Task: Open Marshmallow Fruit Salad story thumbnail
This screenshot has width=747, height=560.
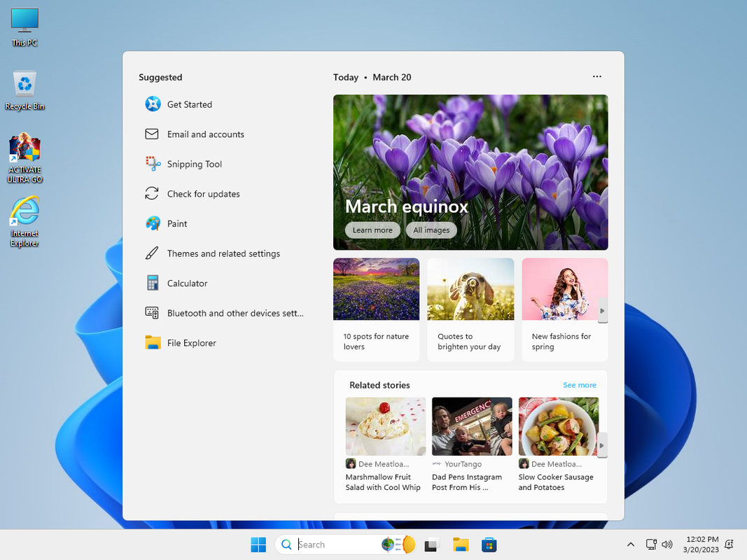Action: [x=386, y=426]
